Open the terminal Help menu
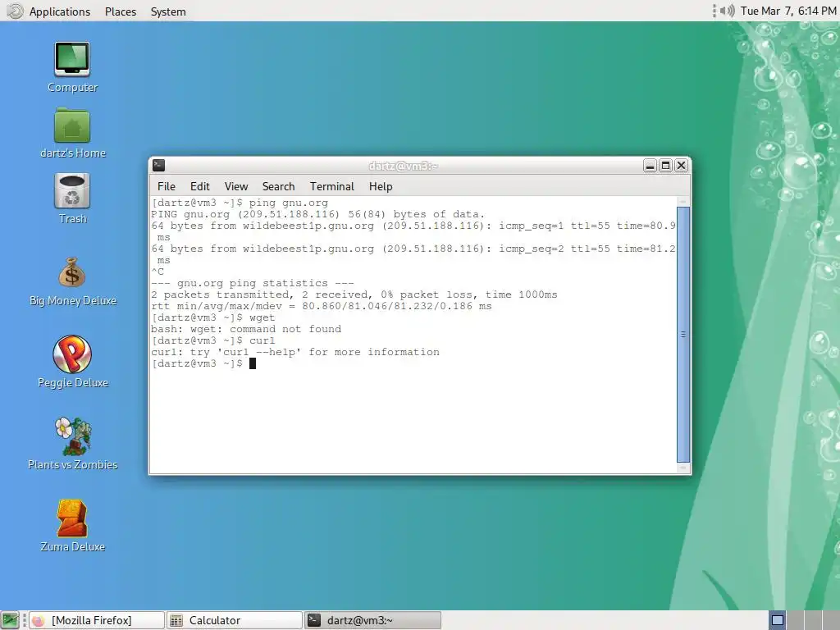The image size is (840, 630). [381, 186]
